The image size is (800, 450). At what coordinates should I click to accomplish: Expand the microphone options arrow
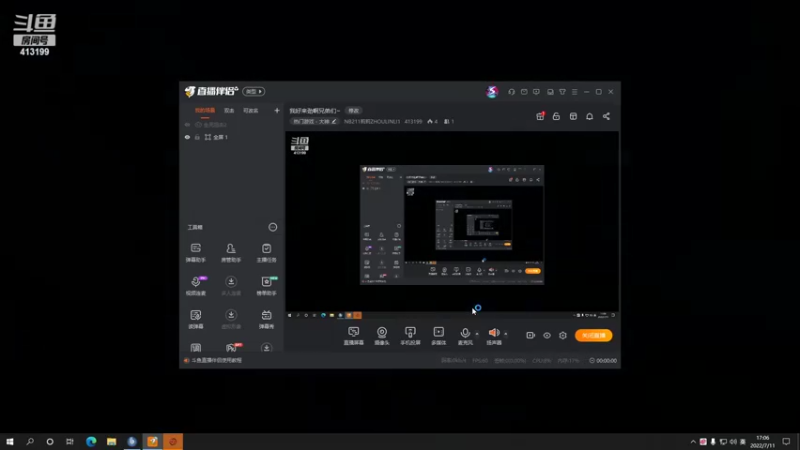click(477, 334)
